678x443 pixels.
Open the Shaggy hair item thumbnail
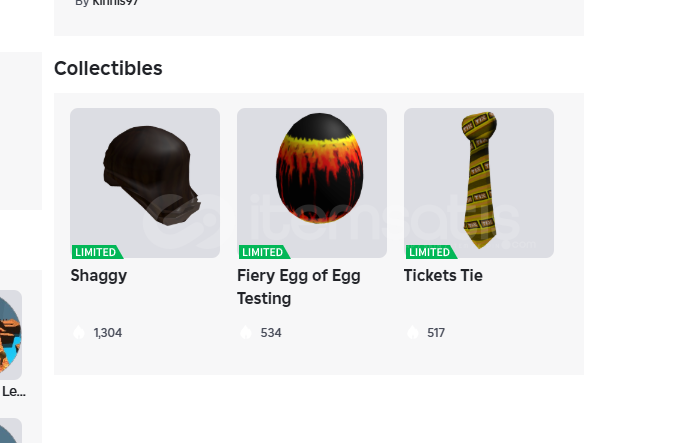pyautogui.click(x=145, y=183)
